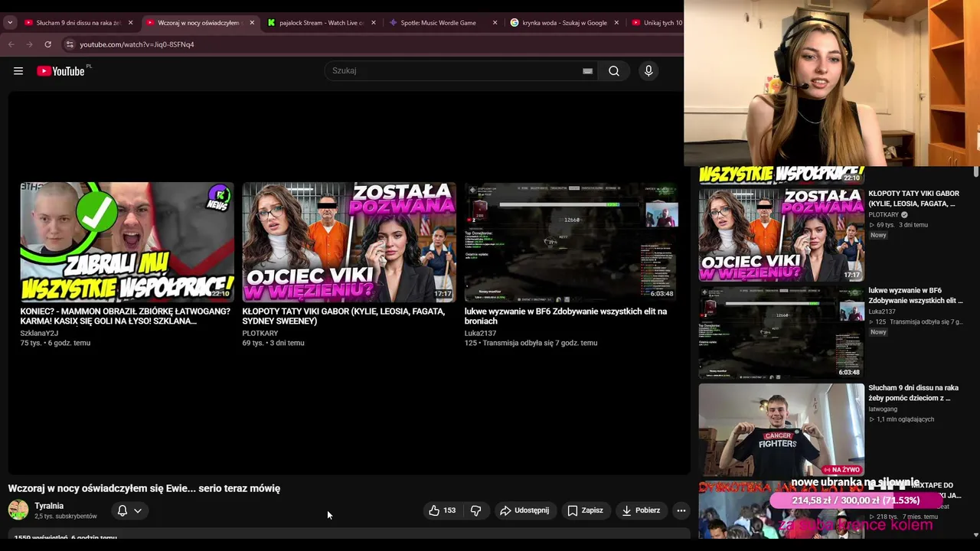This screenshot has width=980, height=551.
Task: Click the 'Nowy' badge under PLOTKARY video
Action: pos(878,235)
